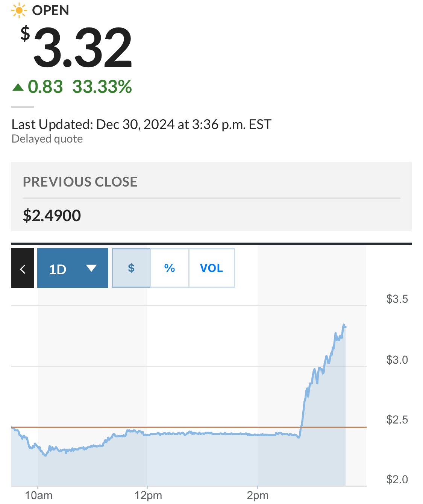
Task: Toggle the VOL volume chart view
Action: tap(211, 268)
